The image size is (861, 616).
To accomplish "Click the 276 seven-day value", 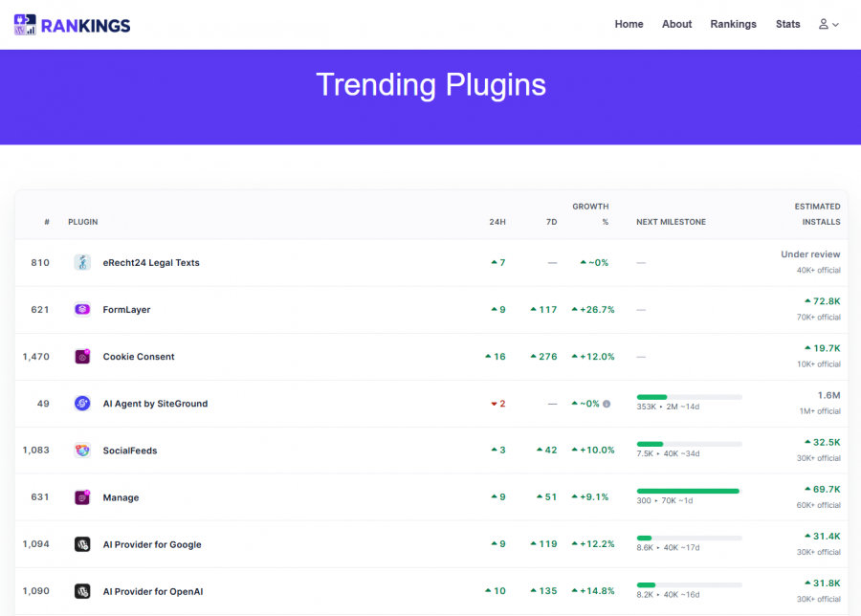I will coord(543,357).
